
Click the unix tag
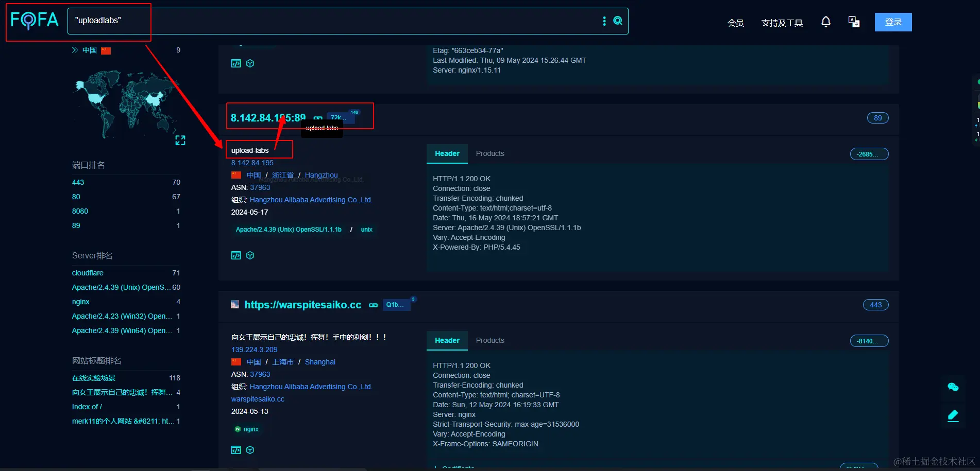tap(367, 230)
